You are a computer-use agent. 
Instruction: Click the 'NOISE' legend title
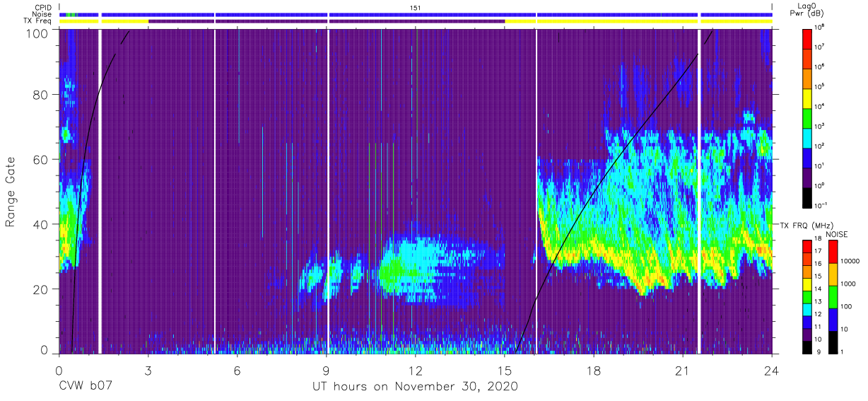click(837, 234)
